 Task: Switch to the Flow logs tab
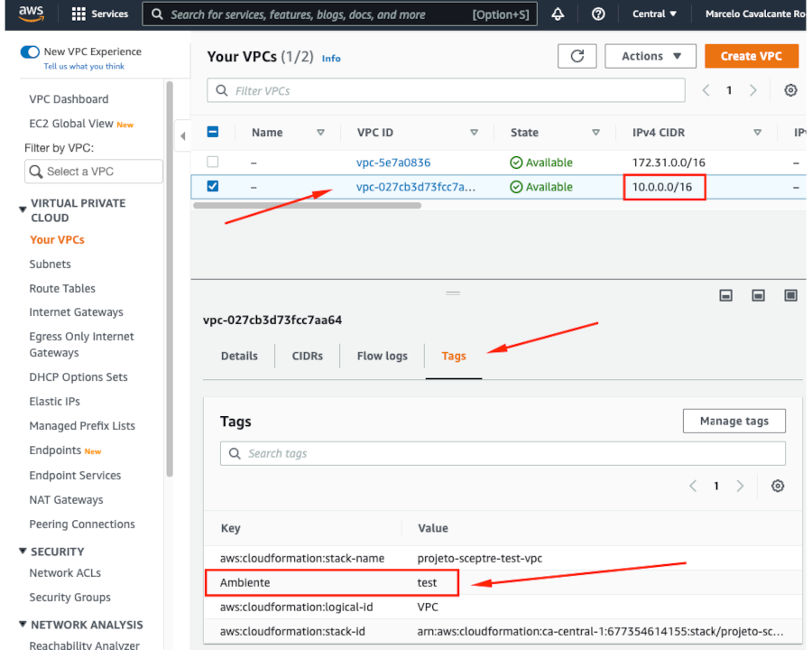coord(383,356)
